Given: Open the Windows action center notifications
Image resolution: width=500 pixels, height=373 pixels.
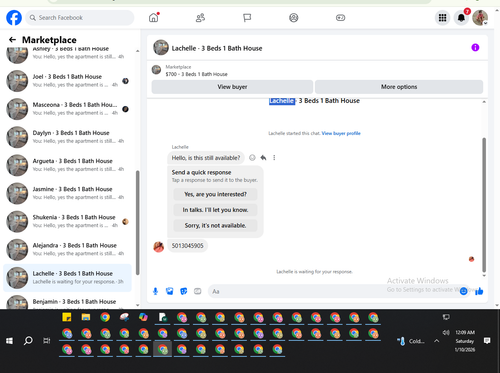Looking at the screenshot, I should [x=487, y=341].
